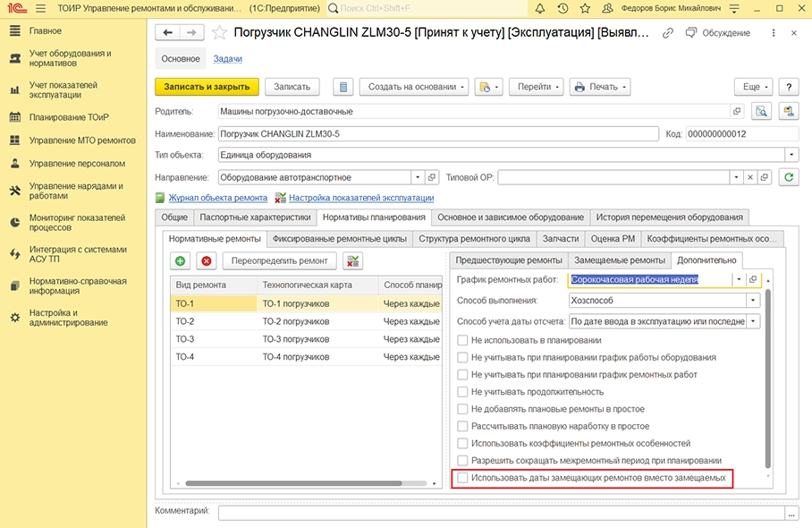Click the star icon to add to favorites
The height and width of the screenshot is (528, 812).
click(220, 33)
